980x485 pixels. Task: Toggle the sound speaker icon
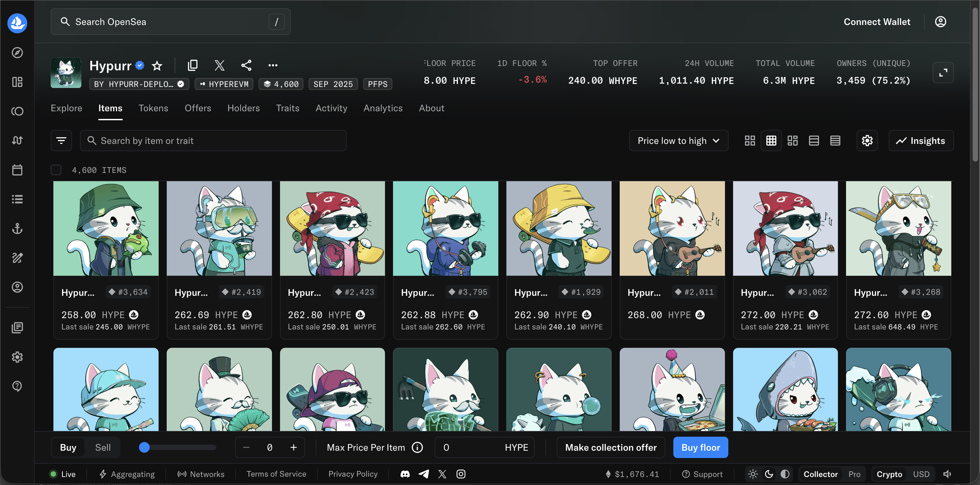point(947,474)
